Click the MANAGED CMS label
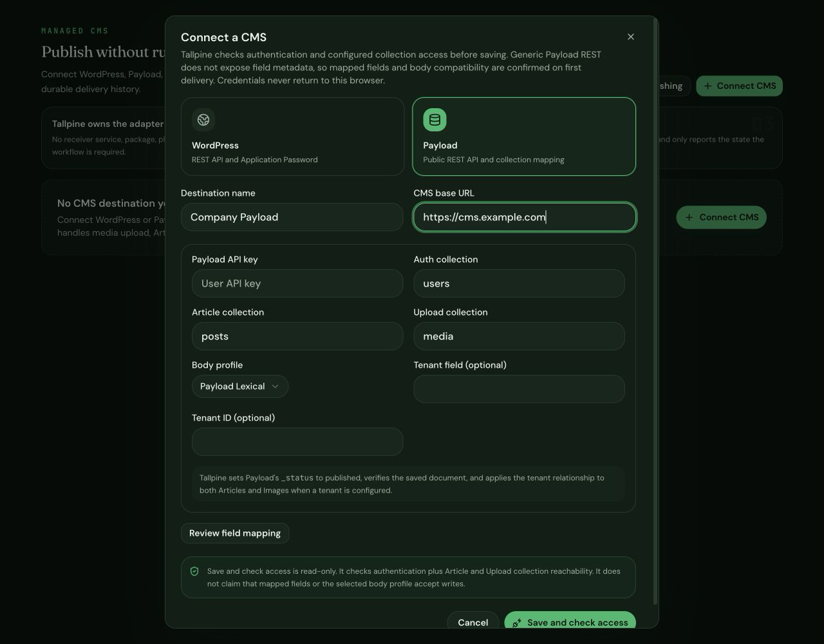Screen dimensions: 824x644 tap(75, 31)
